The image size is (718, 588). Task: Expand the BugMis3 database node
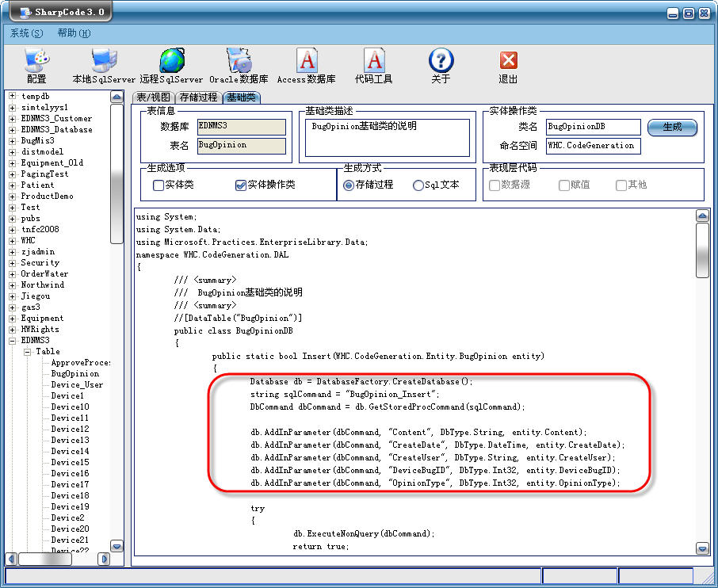(x=13, y=140)
